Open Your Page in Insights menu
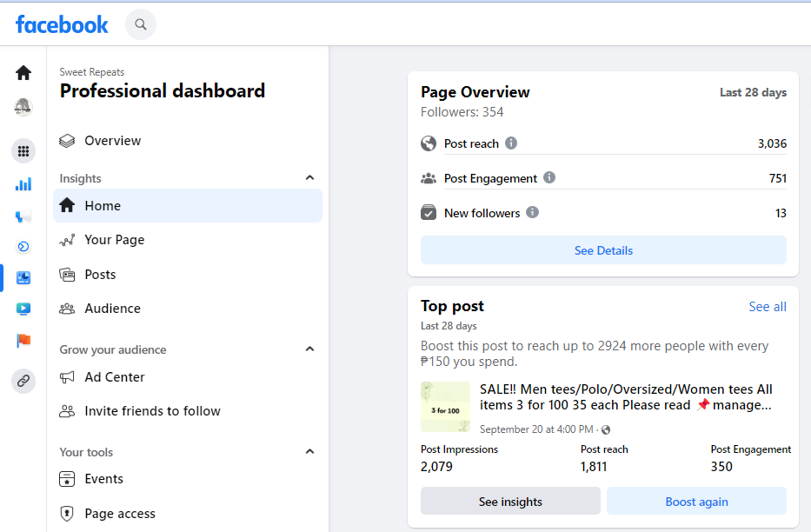The height and width of the screenshot is (532, 811). coord(114,240)
